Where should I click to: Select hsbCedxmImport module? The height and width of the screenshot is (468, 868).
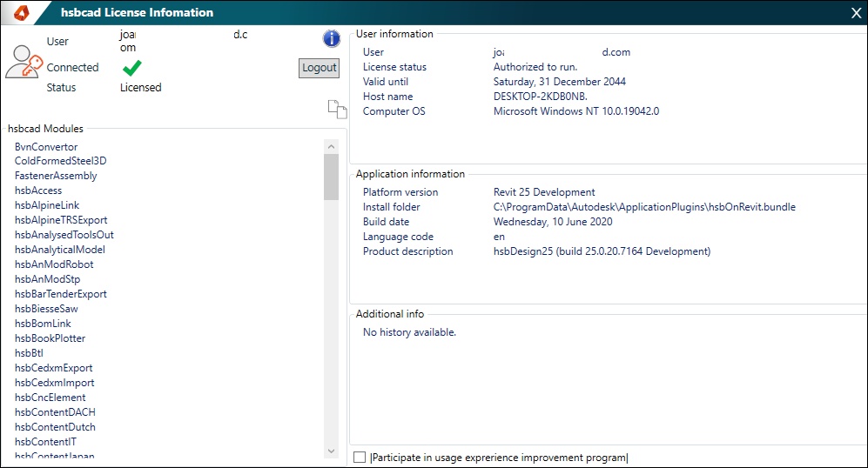coord(55,383)
